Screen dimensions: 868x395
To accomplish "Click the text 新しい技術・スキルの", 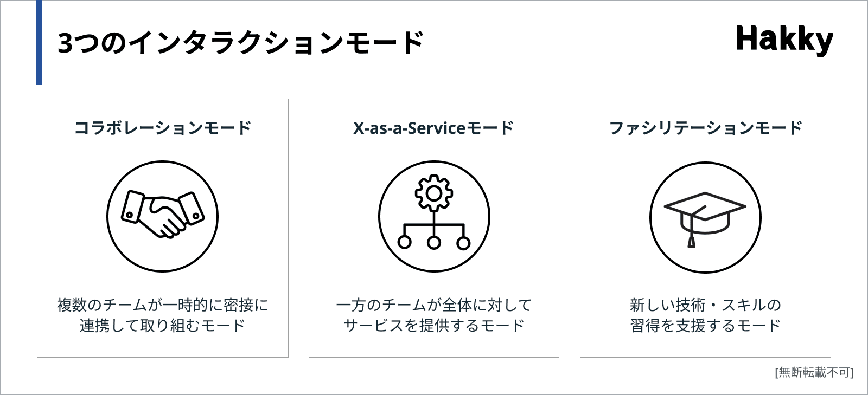I will click(705, 305).
